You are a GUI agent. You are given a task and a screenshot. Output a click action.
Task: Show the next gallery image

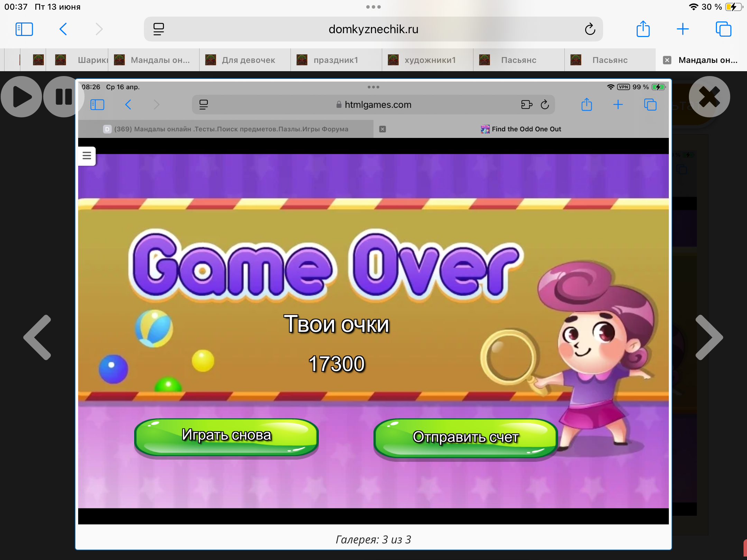tap(709, 337)
